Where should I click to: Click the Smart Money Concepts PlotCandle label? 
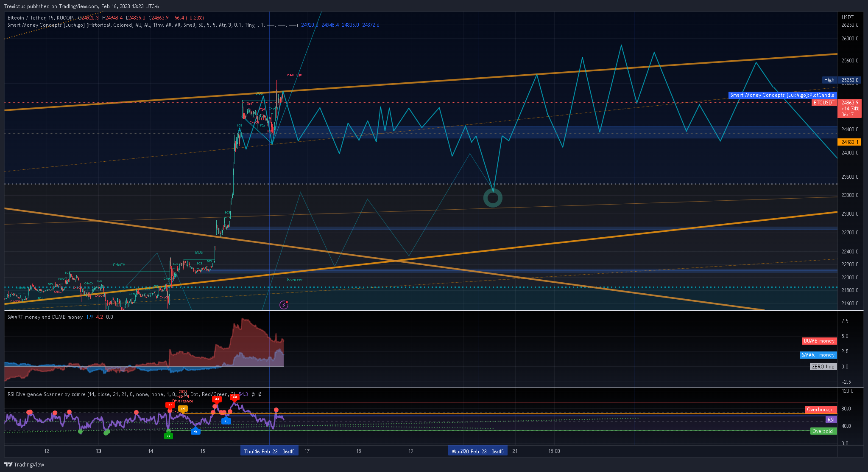click(782, 95)
